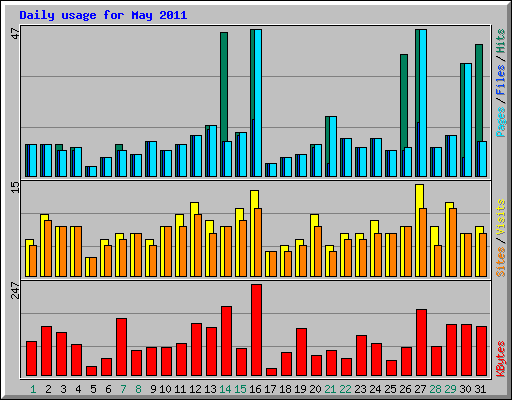Click day label '30' on the x-axis
The height and width of the screenshot is (400, 512).
(465, 389)
